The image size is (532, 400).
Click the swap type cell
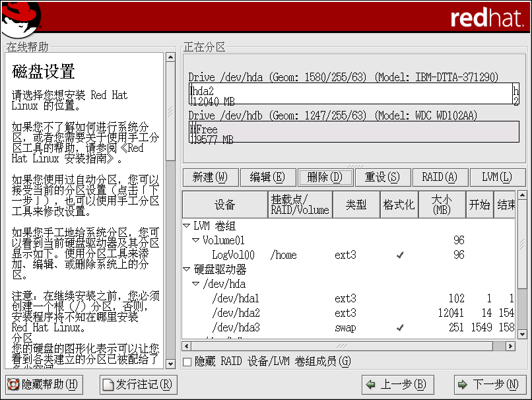click(345, 328)
